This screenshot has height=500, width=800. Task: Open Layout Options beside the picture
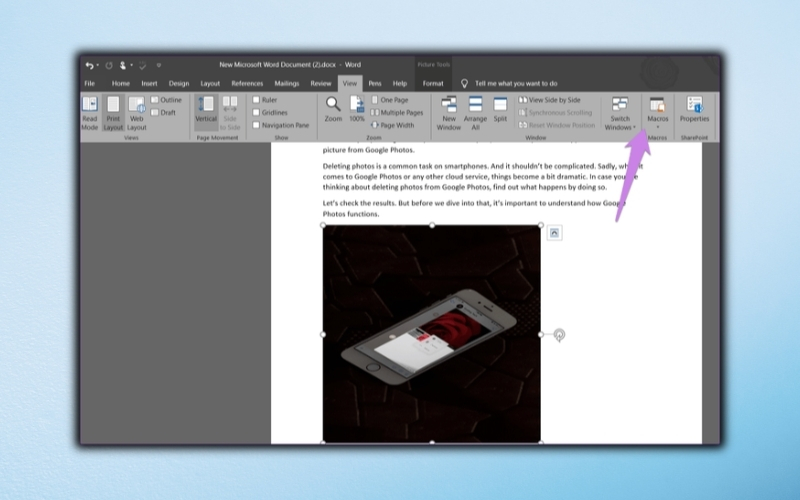(x=555, y=233)
